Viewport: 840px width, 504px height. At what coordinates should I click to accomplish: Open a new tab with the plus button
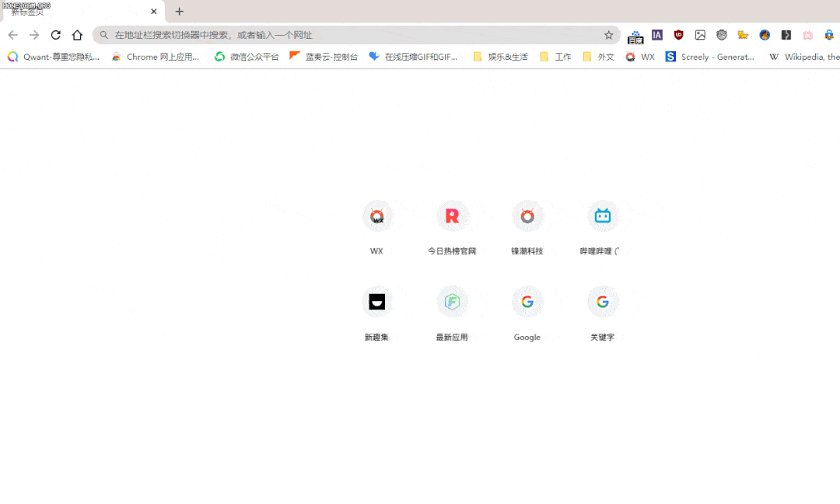coord(180,12)
